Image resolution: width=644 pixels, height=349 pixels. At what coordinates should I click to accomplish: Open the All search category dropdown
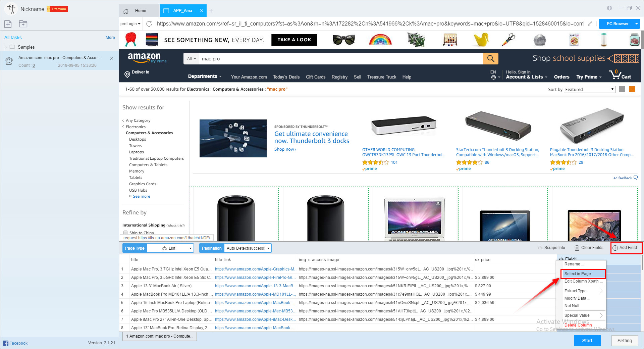click(192, 58)
